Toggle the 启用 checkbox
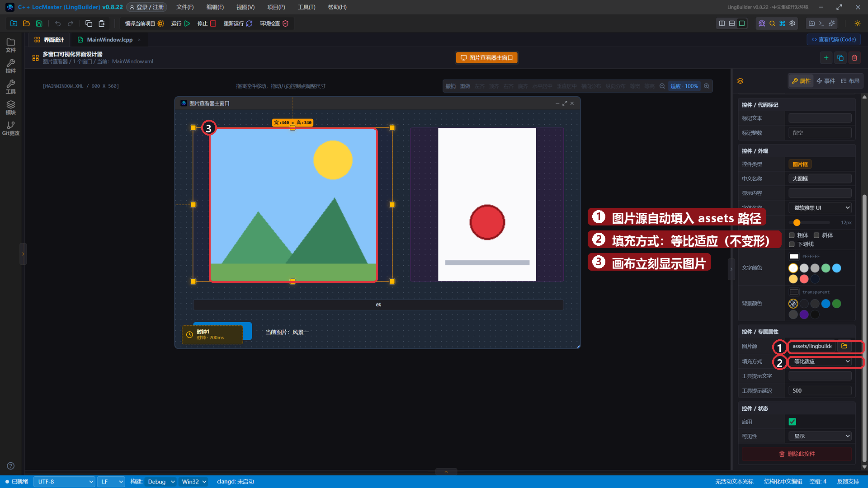868x488 pixels. tap(793, 422)
